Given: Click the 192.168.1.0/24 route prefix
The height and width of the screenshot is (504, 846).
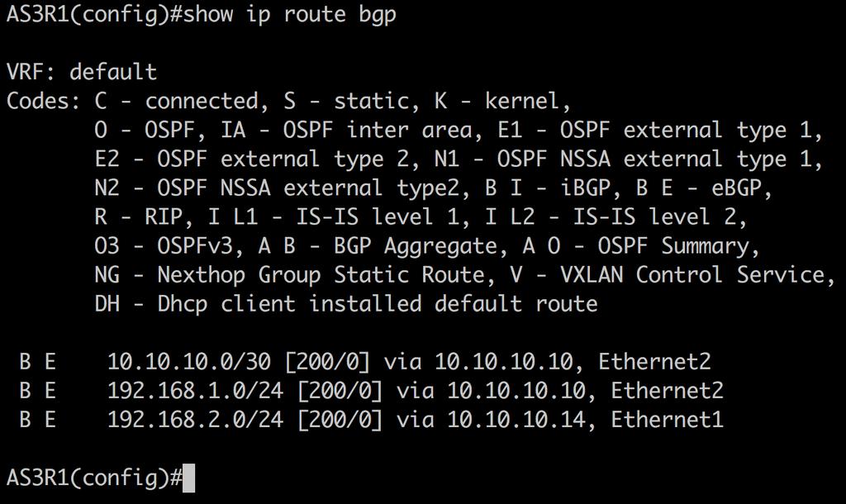Looking at the screenshot, I should tap(195, 391).
